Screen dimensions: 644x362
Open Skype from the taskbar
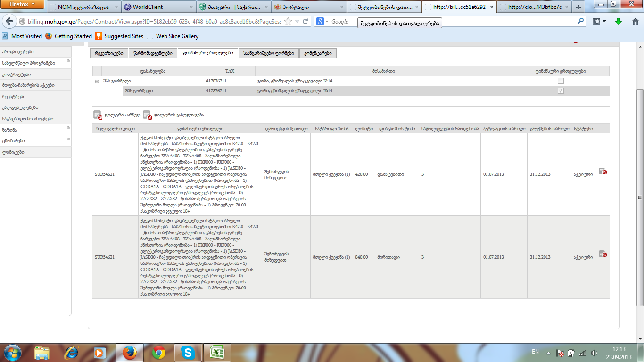click(x=188, y=353)
